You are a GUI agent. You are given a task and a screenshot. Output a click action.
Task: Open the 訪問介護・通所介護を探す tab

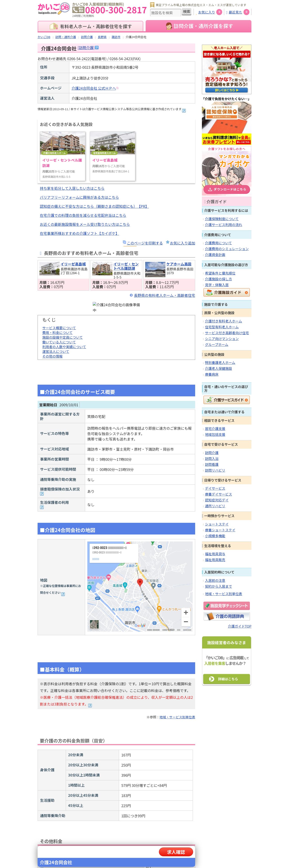click(199, 26)
